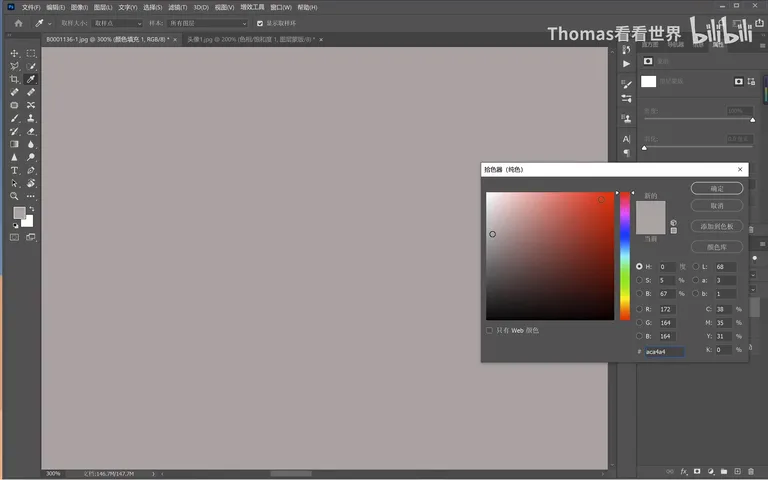Click the hex color input field
Screen dimensions: 768x480
coord(664,351)
